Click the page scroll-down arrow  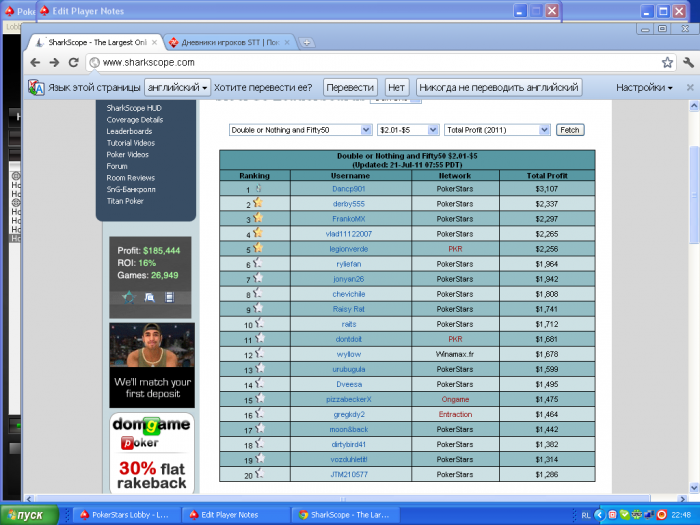694,487
